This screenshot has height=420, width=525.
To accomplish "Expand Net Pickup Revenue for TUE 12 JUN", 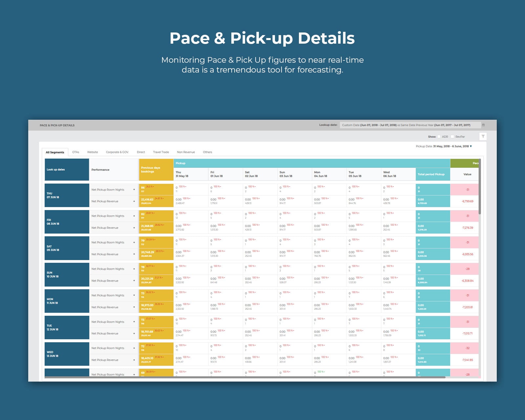I will click(135, 333).
